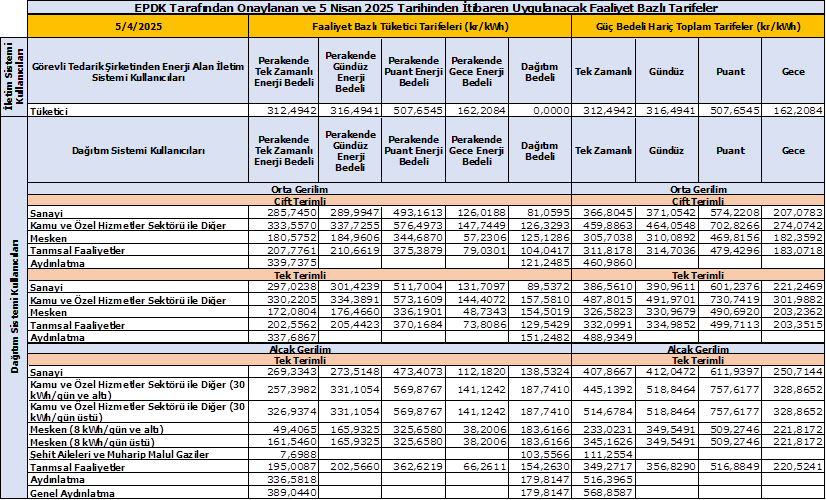Select the Güç Bedeli Hariç Toplam Tarifeler header

coord(698,27)
